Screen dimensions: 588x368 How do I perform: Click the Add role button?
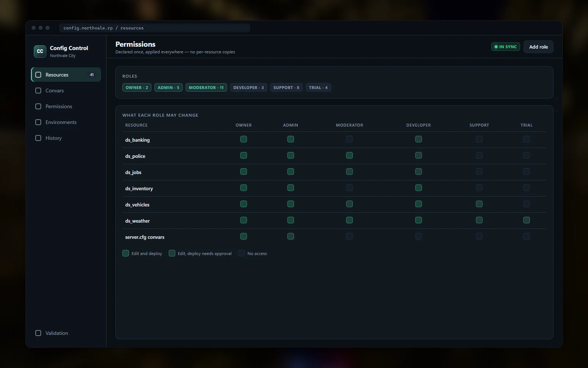pyautogui.click(x=538, y=47)
